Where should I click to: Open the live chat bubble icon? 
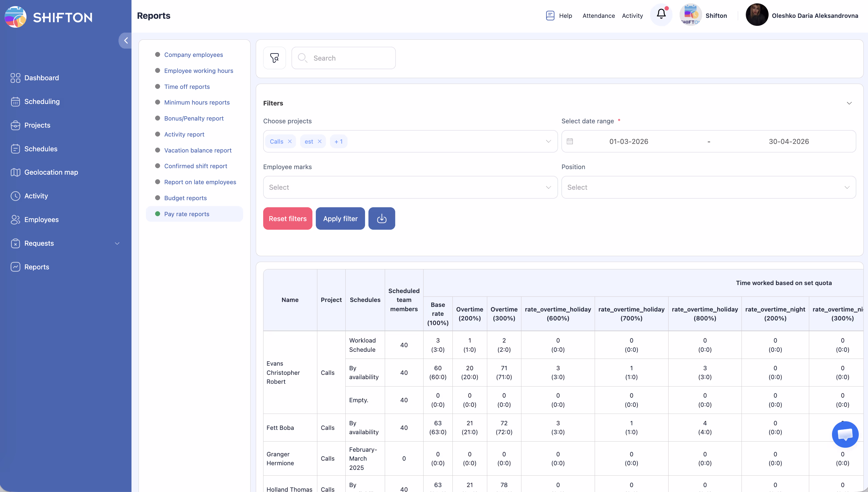tap(845, 434)
